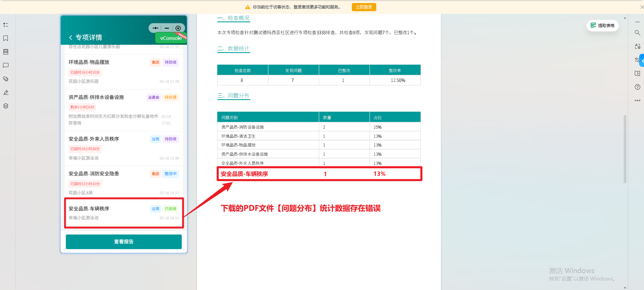Click the mini-program capsule minimize dash
This screenshot has width=644, height=290.
tap(167, 28)
